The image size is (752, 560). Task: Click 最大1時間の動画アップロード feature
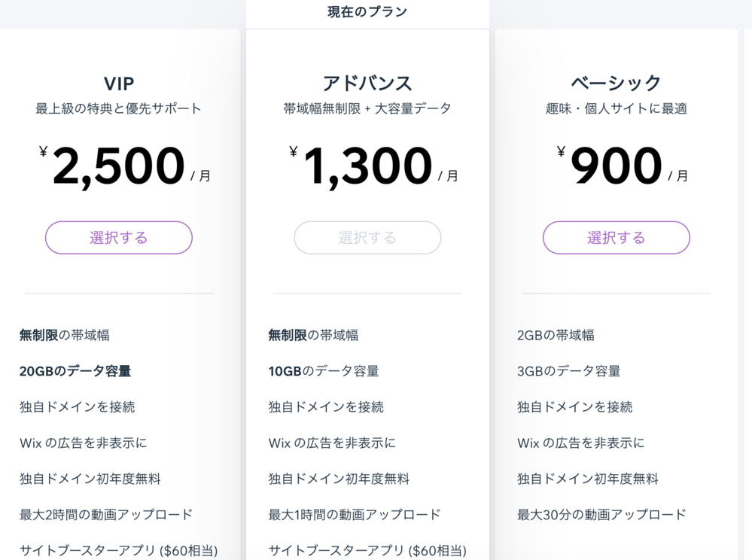355,514
